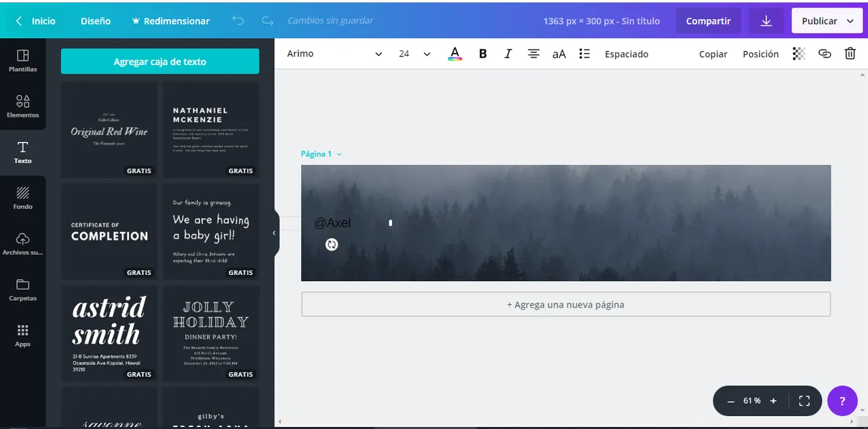Screen dimensions: 868x429
Task: Toggle italic formatting
Action: [508, 54]
